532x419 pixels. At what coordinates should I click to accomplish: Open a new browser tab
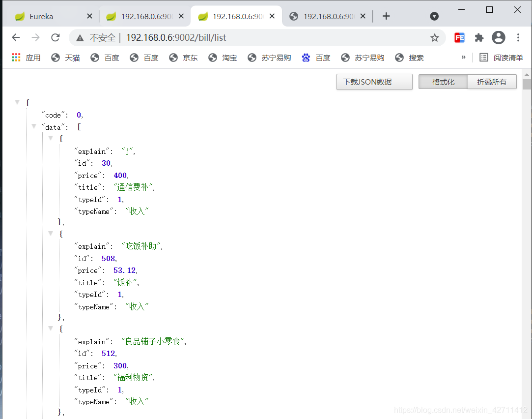(386, 16)
